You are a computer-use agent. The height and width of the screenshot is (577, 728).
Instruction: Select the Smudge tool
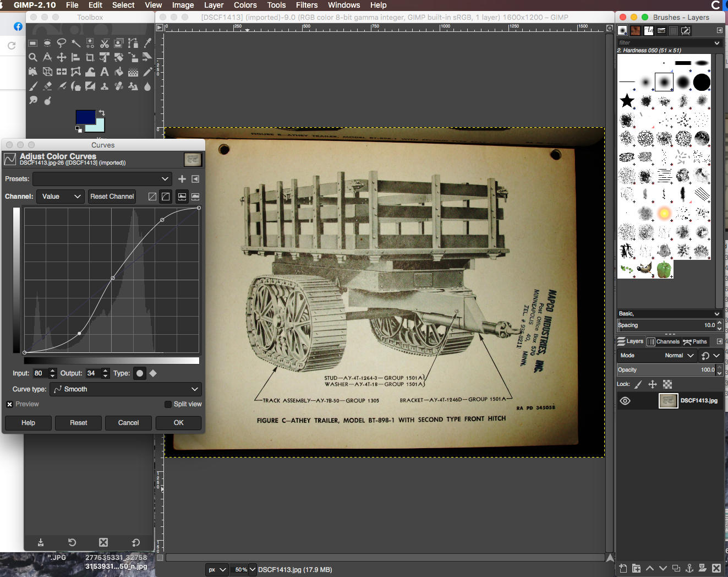33,100
